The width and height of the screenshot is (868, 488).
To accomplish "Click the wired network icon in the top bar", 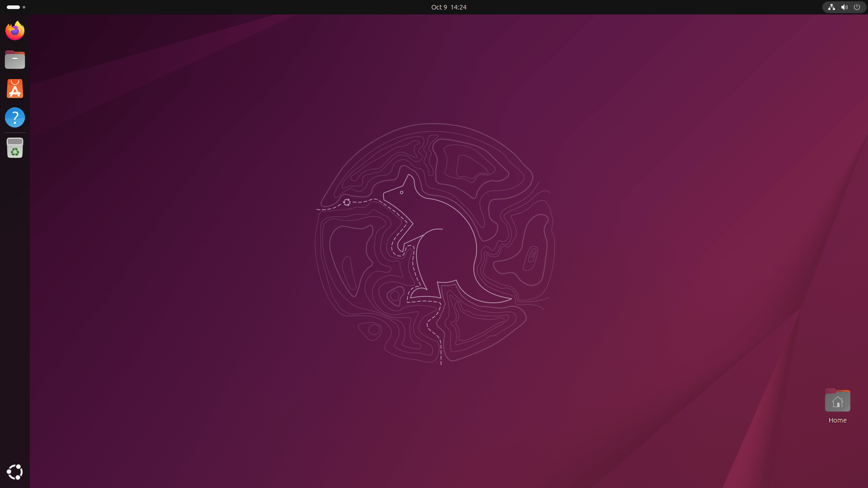I will (831, 7).
